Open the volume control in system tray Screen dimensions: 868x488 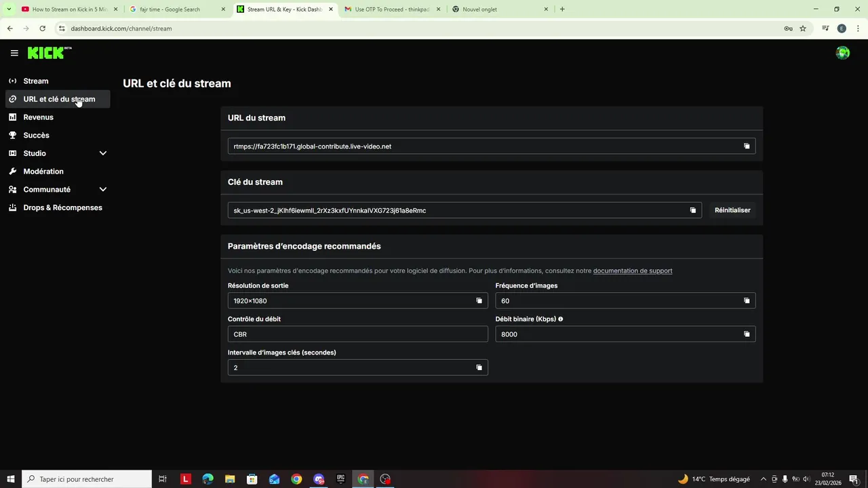click(x=807, y=479)
